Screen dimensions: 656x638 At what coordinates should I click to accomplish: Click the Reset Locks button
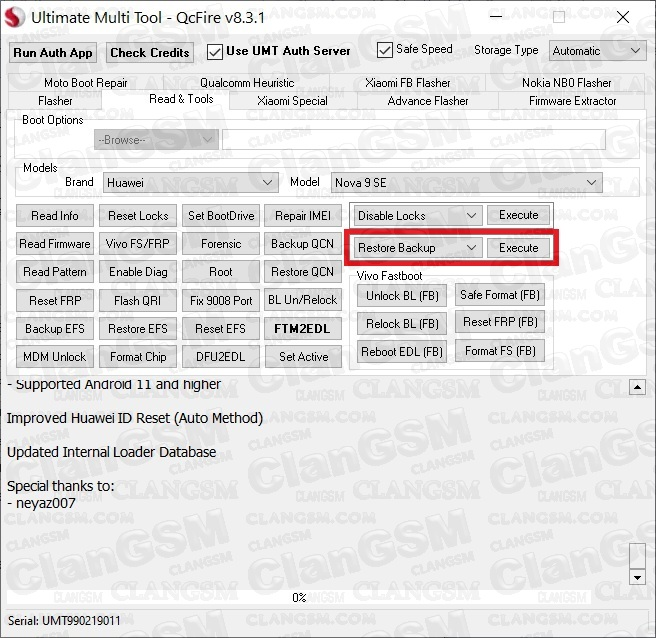138,216
